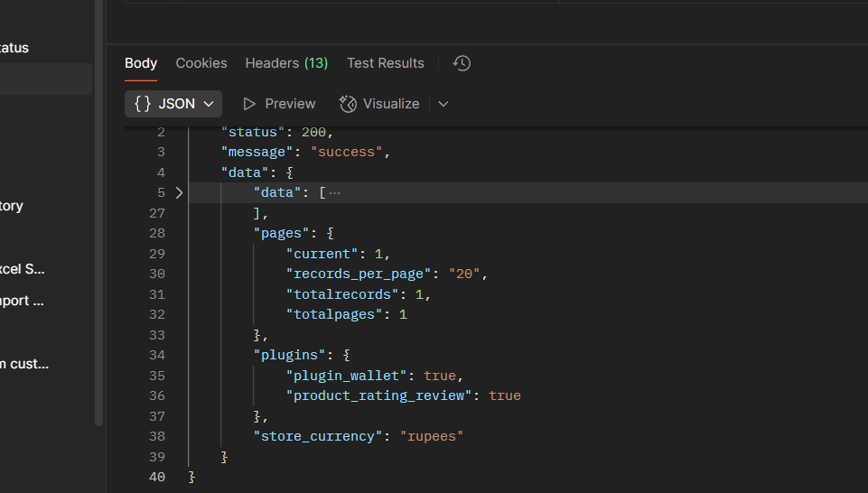Click the Visualize sparkle icon
Image resolution: width=868 pixels, height=493 pixels.
(x=348, y=104)
